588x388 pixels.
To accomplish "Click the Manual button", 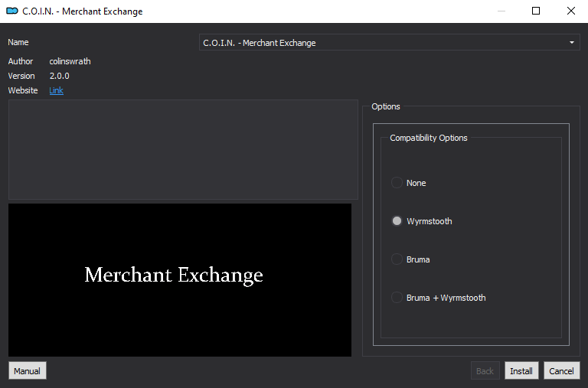I will (27, 370).
